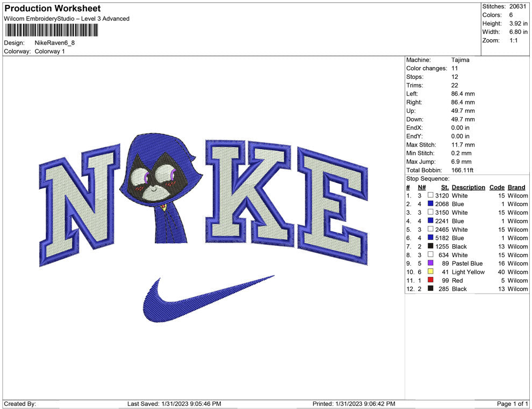Click the Max Stitch value 11.7 mm

point(463,144)
